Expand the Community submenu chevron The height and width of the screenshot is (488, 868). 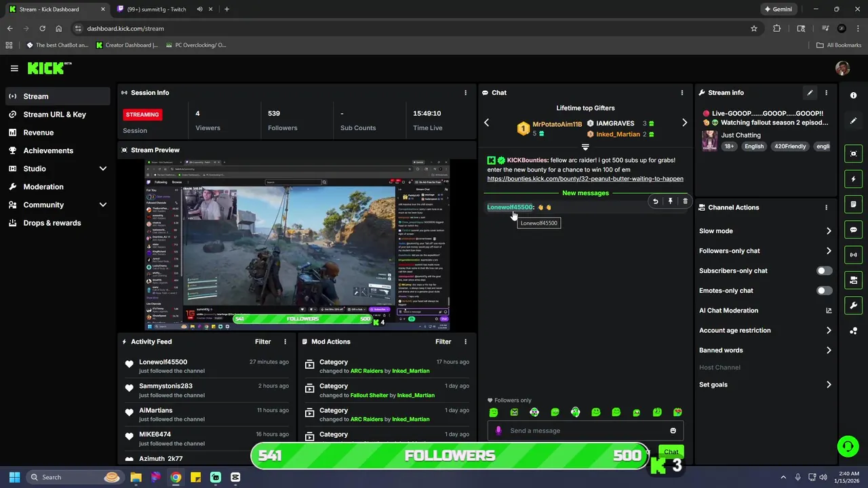click(102, 205)
